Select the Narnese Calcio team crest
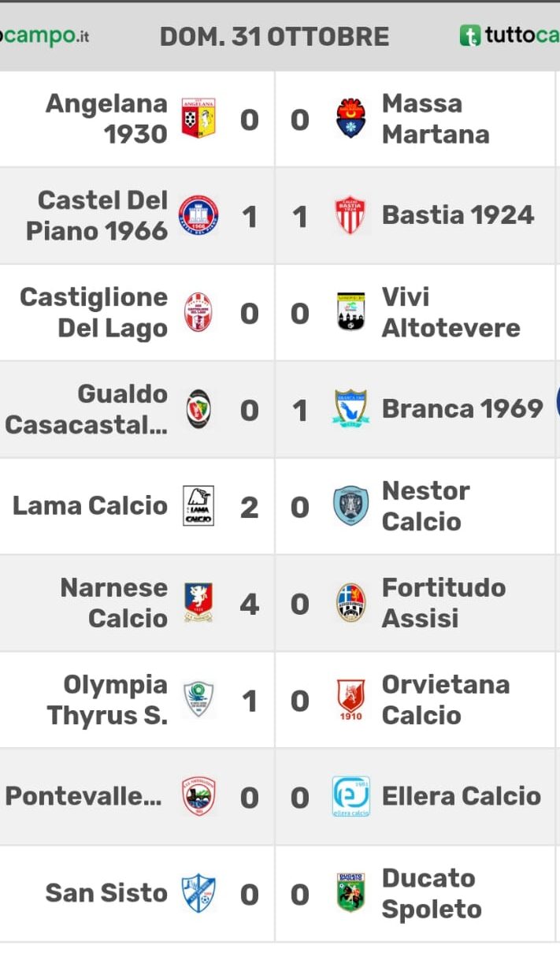This screenshot has width=560, height=960. tap(198, 603)
